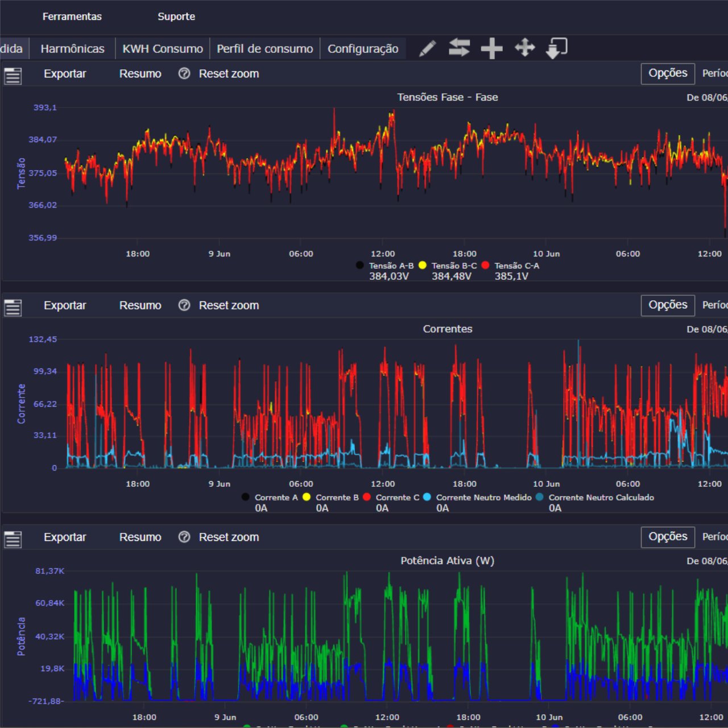Screen dimensions: 728x728
Task: Click help icon beside Correntes Reset zoom
Action: click(x=184, y=305)
